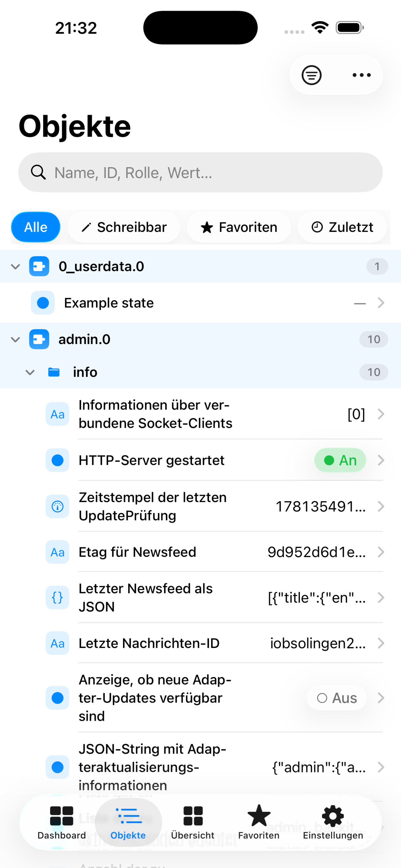Tap the admin.0 adapter icon
This screenshot has width=401, height=868.
point(39,339)
